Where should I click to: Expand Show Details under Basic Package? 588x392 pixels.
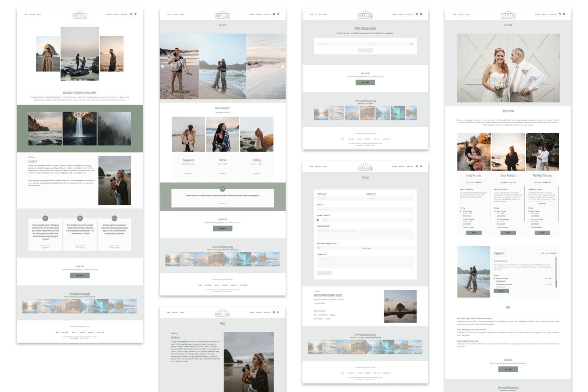tap(467, 216)
